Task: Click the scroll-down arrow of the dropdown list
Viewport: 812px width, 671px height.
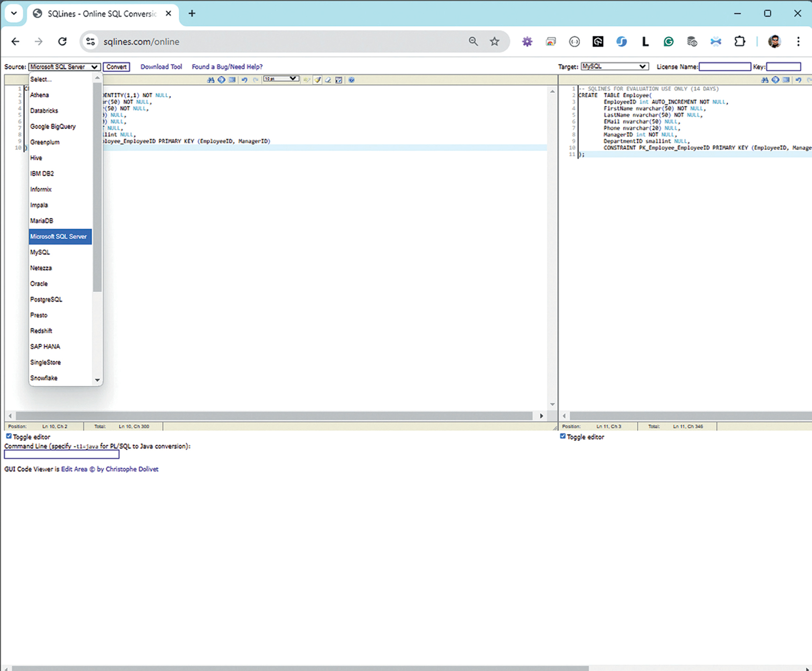Action: point(97,380)
